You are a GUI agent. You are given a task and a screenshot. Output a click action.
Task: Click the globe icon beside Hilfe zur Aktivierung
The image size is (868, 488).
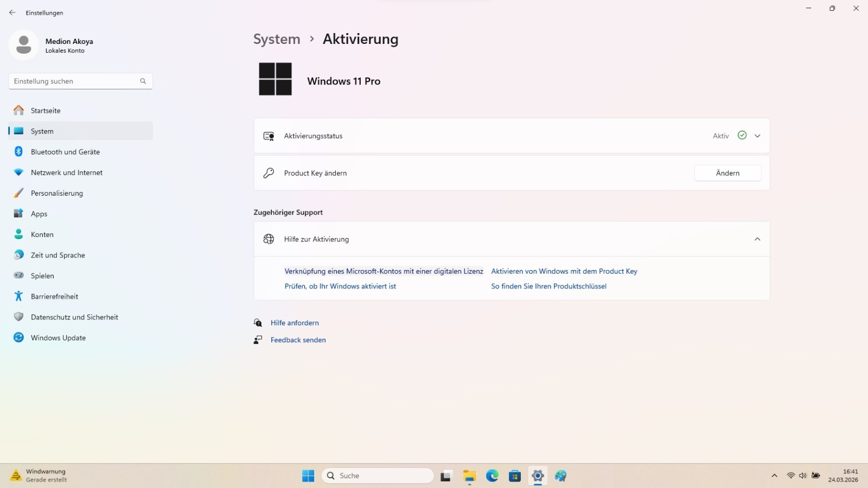coord(269,239)
